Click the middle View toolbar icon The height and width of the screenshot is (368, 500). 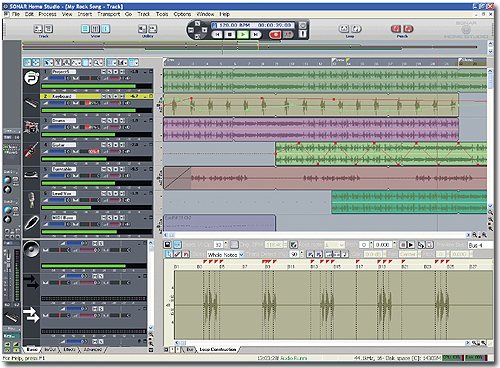[95, 29]
